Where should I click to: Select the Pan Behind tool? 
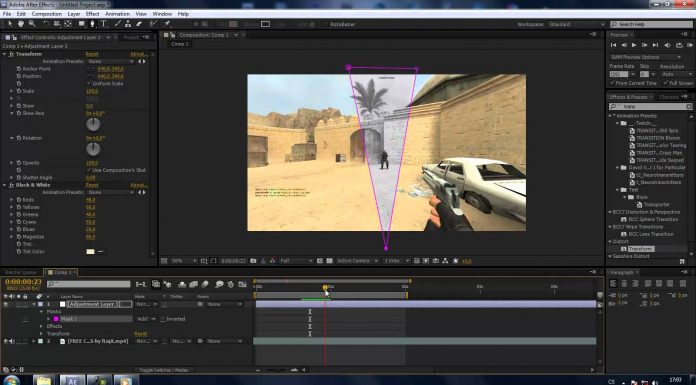(68, 24)
